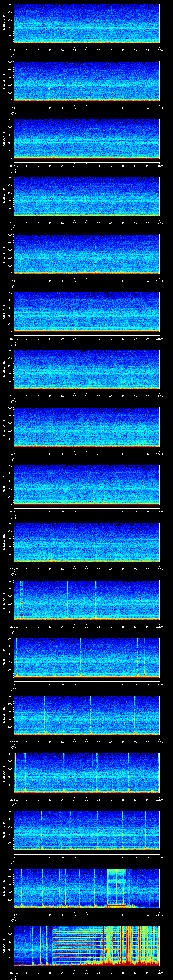Click the spectrogram panel starting at 8:17:00
The image size is (173, 980).
87,139
